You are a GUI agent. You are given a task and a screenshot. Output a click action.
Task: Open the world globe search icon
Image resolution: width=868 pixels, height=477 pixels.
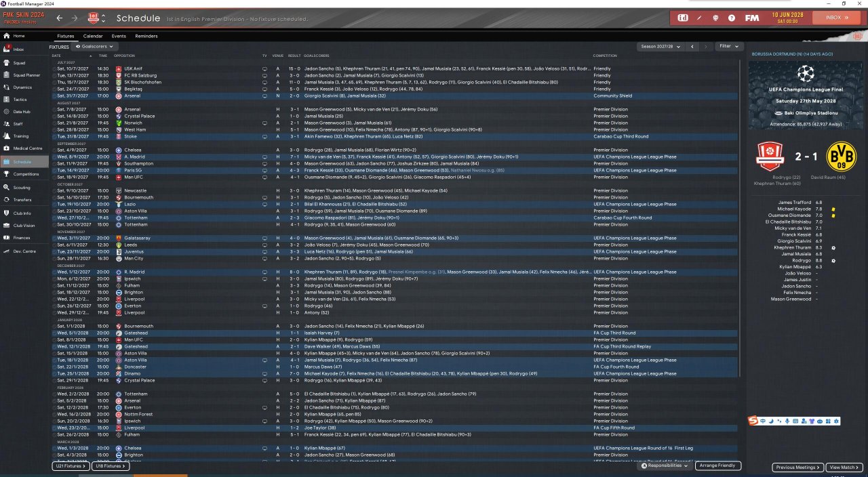pyautogui.click(x=715, y=18)
